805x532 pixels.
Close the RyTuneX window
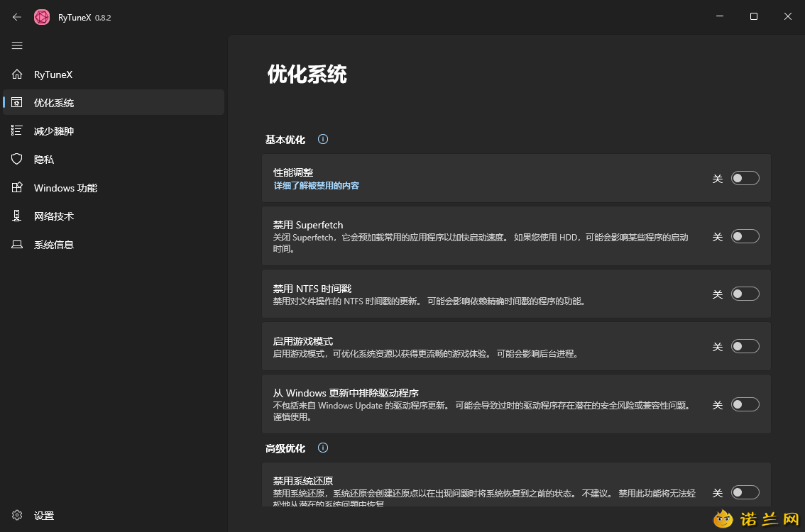[x=787, y=16]
